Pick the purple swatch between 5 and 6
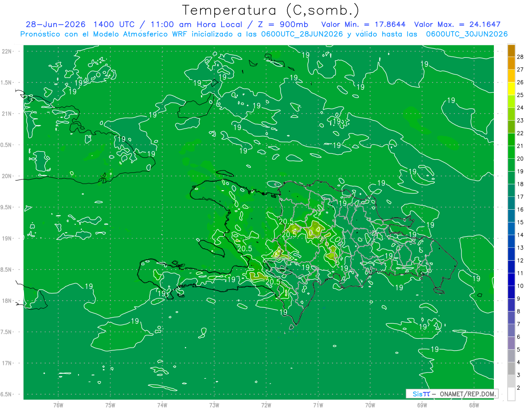532x411 pixels. pyautogui.click(x=511, y=343)
